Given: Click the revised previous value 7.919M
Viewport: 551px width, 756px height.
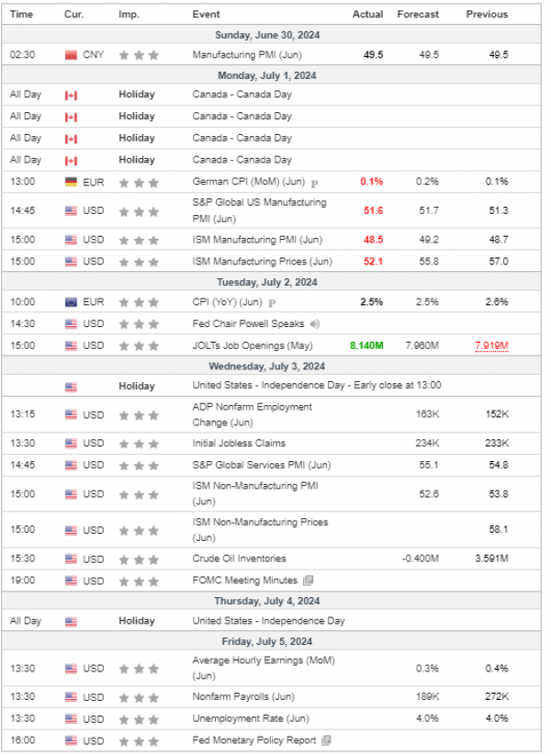Looking at the screenshot, I should [491, 345].
